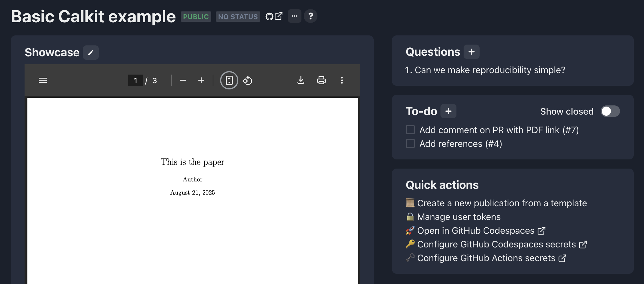Open 'Configure GitHub Codespaces secrets' link

click(x=502, y=244)
